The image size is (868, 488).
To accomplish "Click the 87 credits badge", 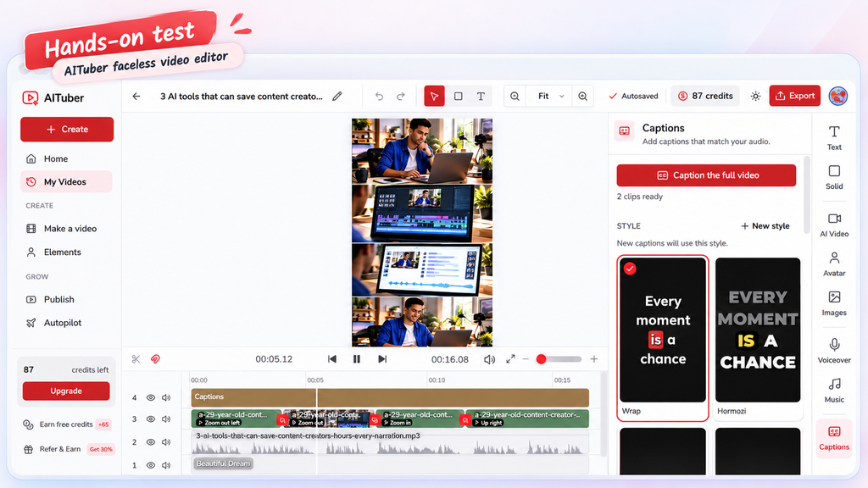I will (705, 97).
